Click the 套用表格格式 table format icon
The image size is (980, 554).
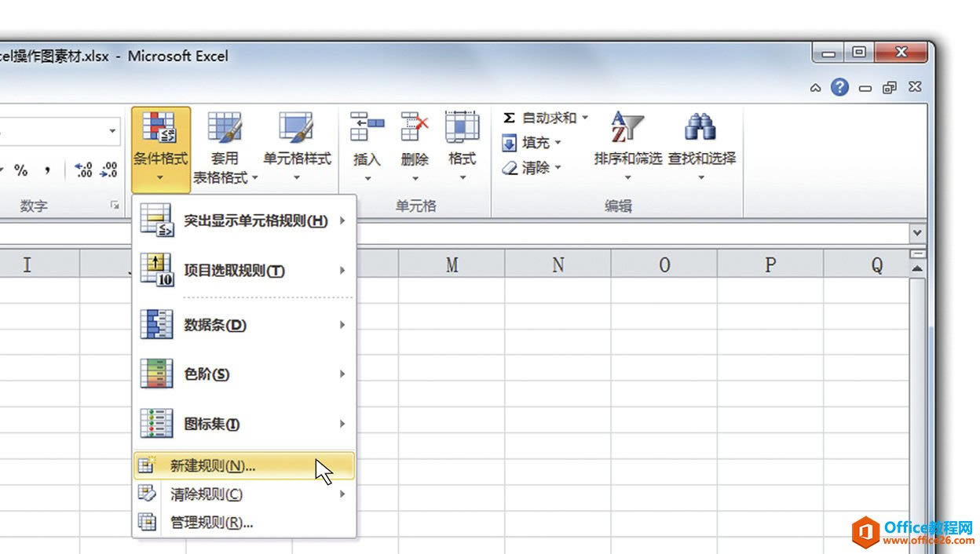point(224,127)
